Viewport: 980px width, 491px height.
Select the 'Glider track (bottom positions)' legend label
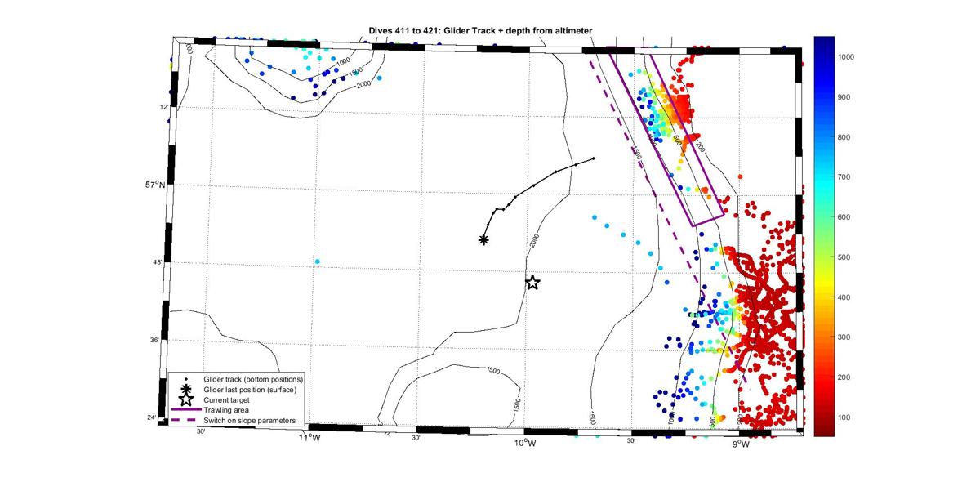[x=254, y=380]
